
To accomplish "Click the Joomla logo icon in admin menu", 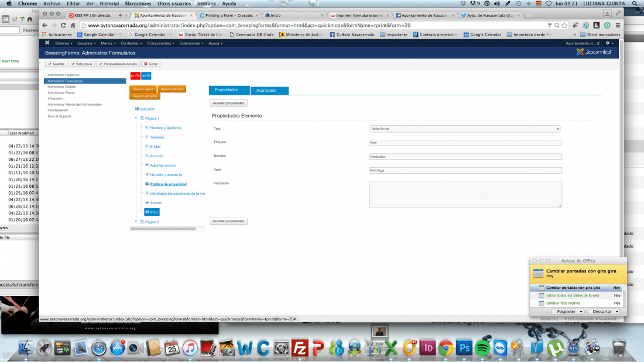I will click(47, 43).
